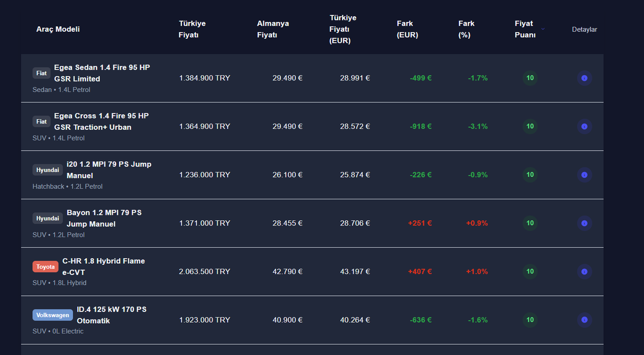Select Egea Sedan 1.4 Fire model name
The width and height of the screenshot is (644, 355).
(102, 73)
